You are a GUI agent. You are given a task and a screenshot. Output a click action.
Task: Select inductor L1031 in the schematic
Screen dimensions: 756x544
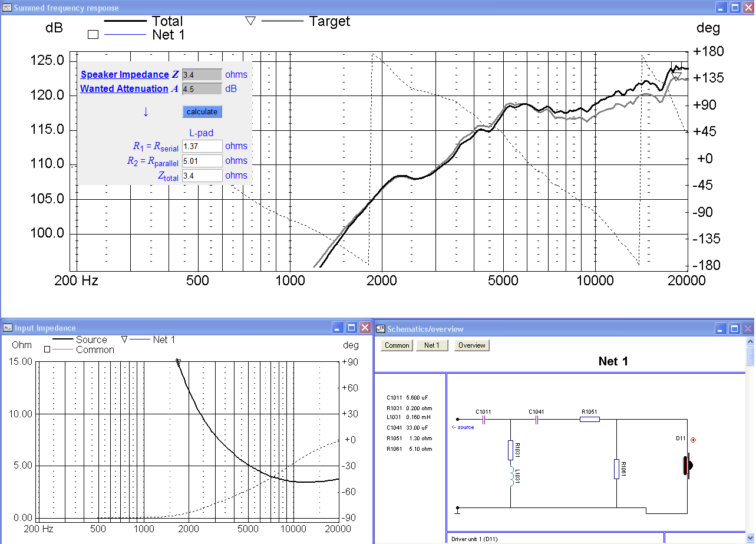coord(510,477)
